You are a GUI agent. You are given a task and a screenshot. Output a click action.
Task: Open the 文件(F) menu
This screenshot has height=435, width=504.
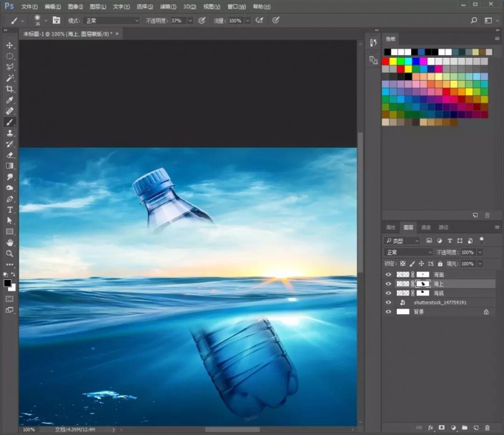click(x=29, y=6)
